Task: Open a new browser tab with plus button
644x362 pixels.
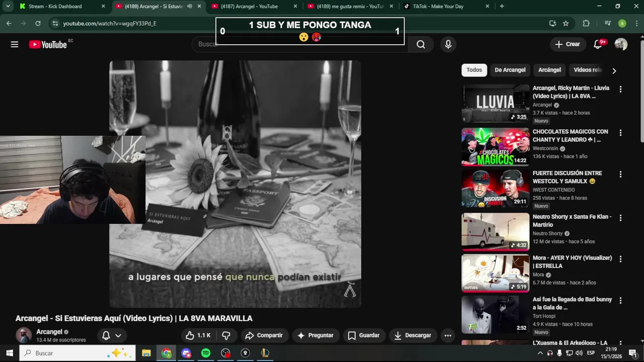Action: coord(502,7)
